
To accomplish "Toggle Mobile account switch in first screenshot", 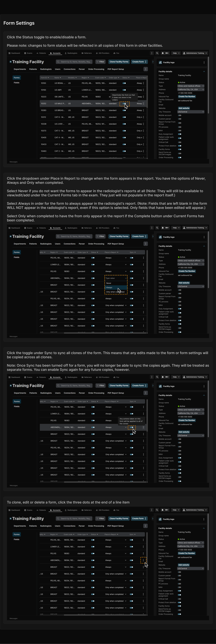I will click(x=180, y=115).
